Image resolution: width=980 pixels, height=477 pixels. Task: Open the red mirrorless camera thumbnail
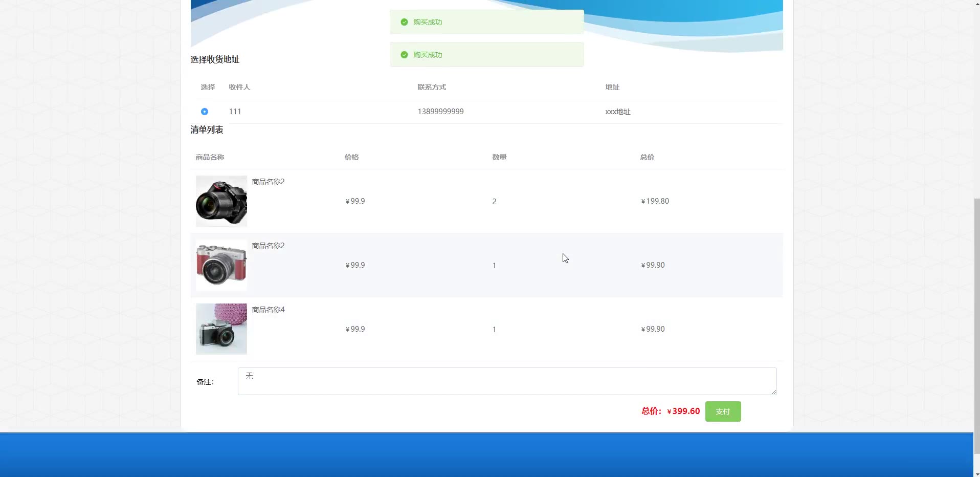pyautogui.click(x=221, y=265)
